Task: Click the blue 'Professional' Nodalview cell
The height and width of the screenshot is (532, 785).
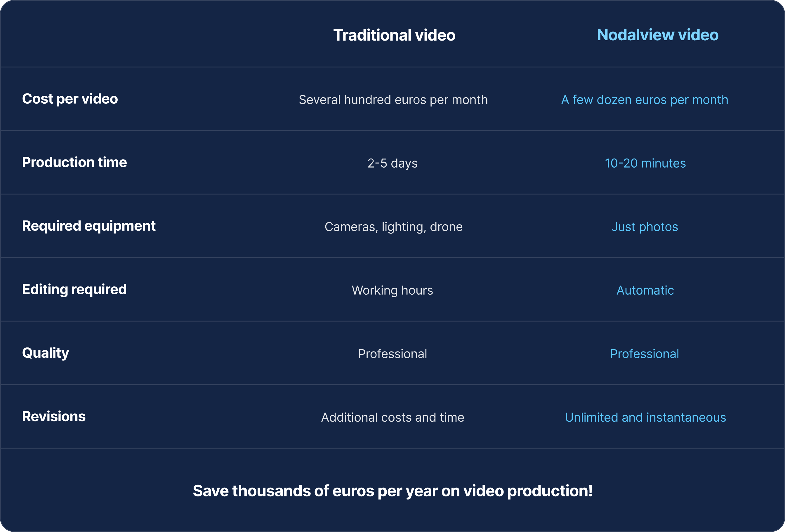Action: [x=645, y=354]
